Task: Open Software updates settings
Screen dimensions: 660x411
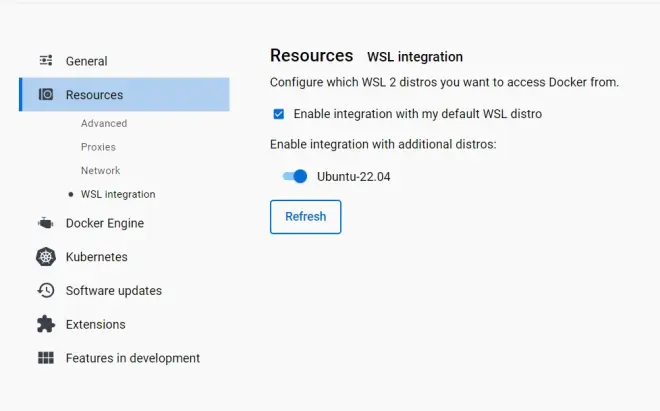Action: (x=114, y=291)
